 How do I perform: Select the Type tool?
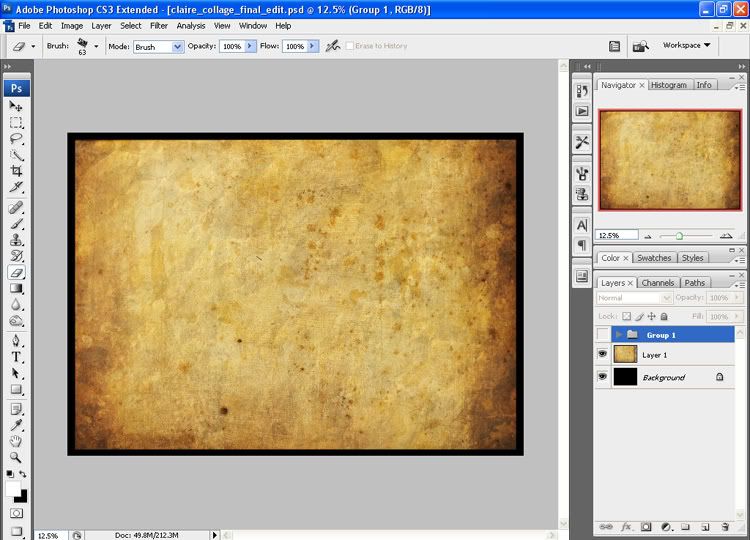coord(16,357)
